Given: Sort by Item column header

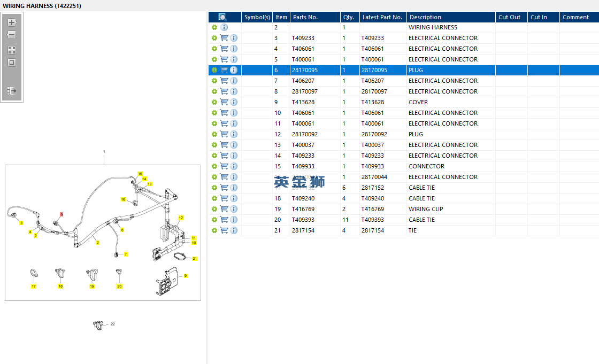Looking at the screenshot, I should tap(281, 17).
